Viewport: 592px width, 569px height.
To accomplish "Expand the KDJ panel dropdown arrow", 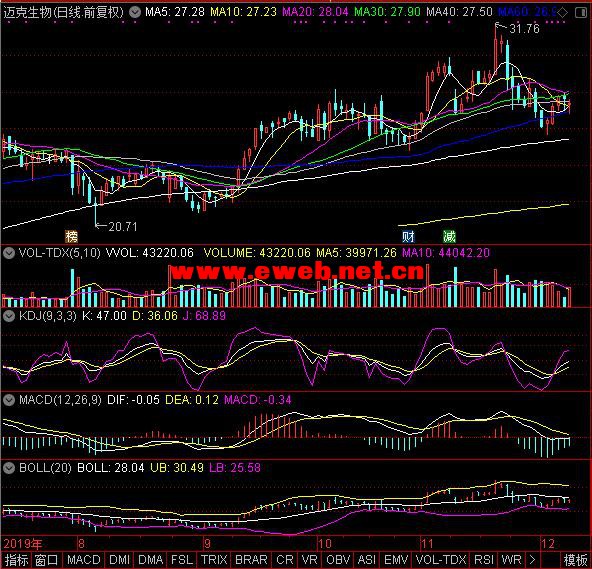I will 9,316.
